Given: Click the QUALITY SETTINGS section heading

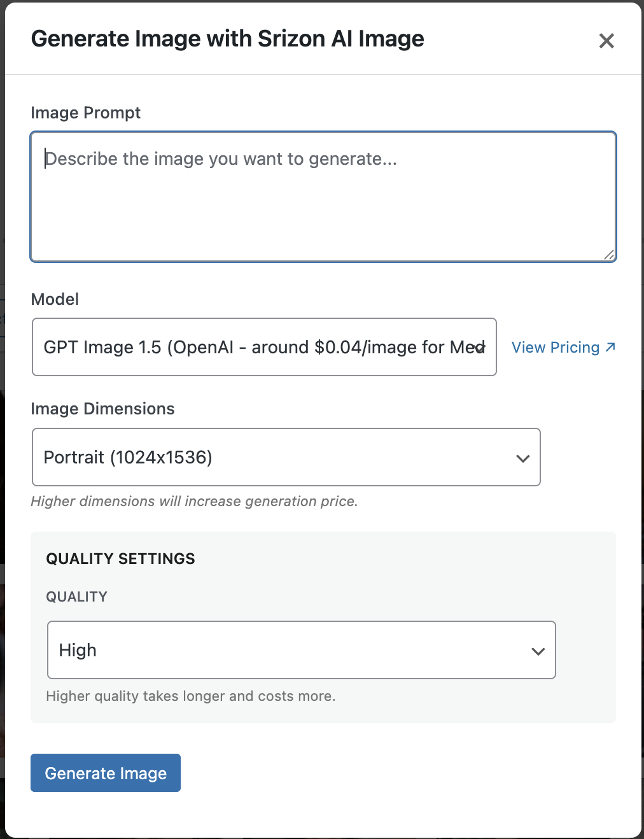Looking at the screenshot, I should [x=120, y=558].
